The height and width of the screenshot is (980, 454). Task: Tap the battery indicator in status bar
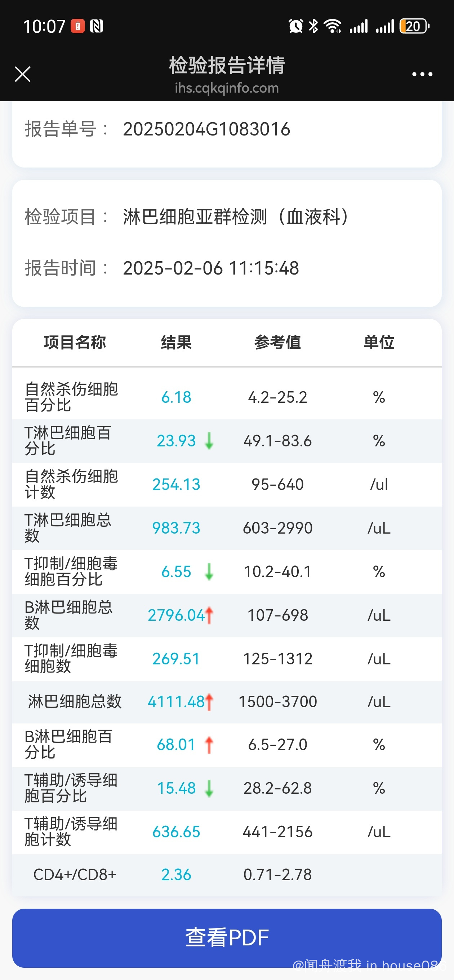pos(414,26)
